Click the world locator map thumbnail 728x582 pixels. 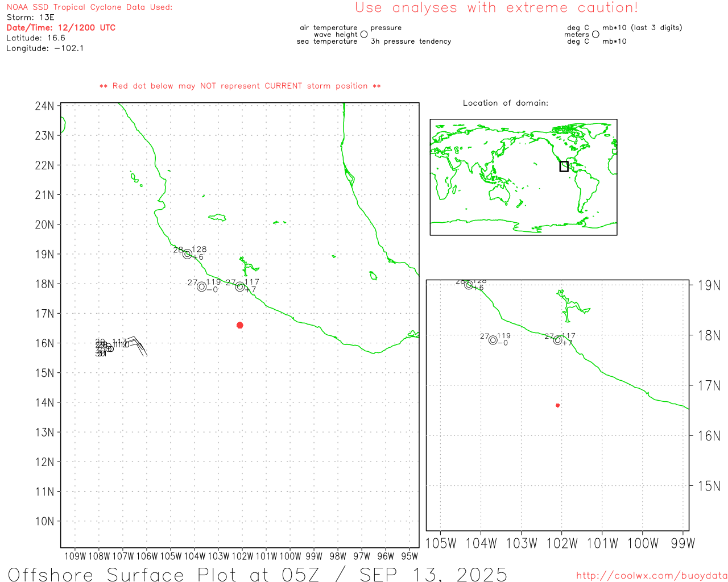click(x=523, y=177)
